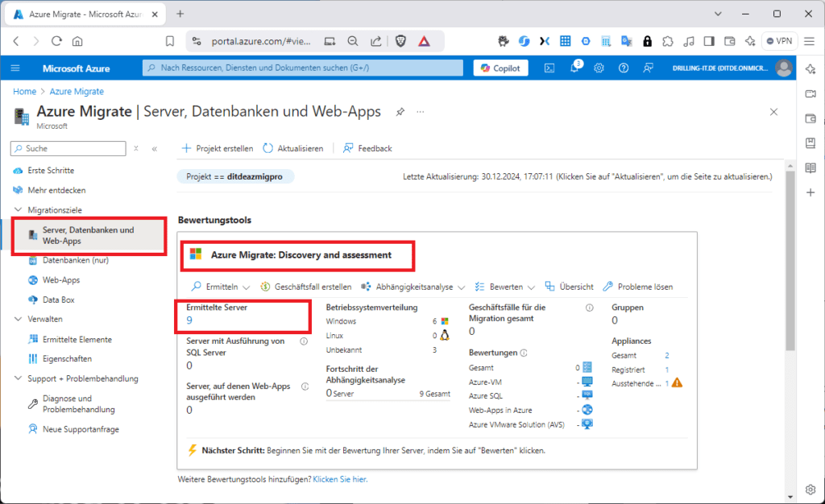Open browser sidebar settings gear
This screenshot has width=825, height=504.
pyautogui.click(x=810, y=490)
